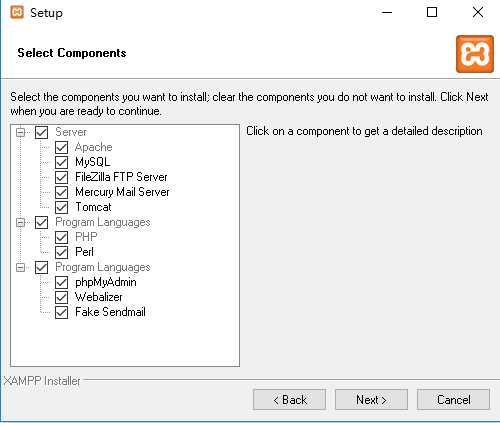Image resolution: width=500 pixels, height=423 pixels.
Task: Click the XAMPP title bar icon
Action: (17, 12)
